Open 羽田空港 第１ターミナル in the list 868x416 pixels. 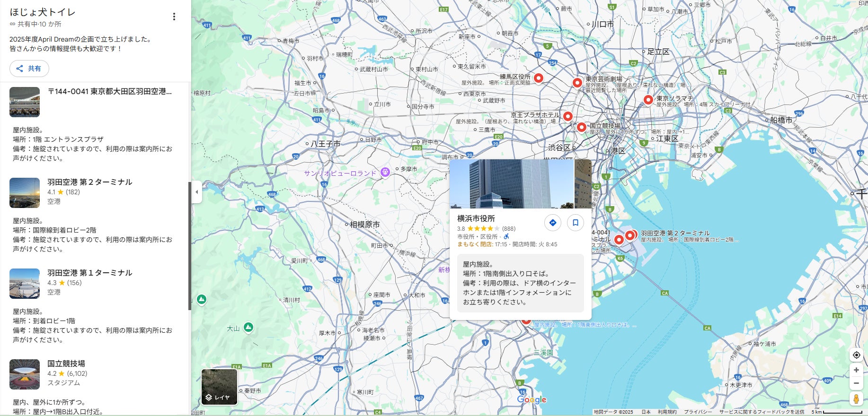point(90,273)
